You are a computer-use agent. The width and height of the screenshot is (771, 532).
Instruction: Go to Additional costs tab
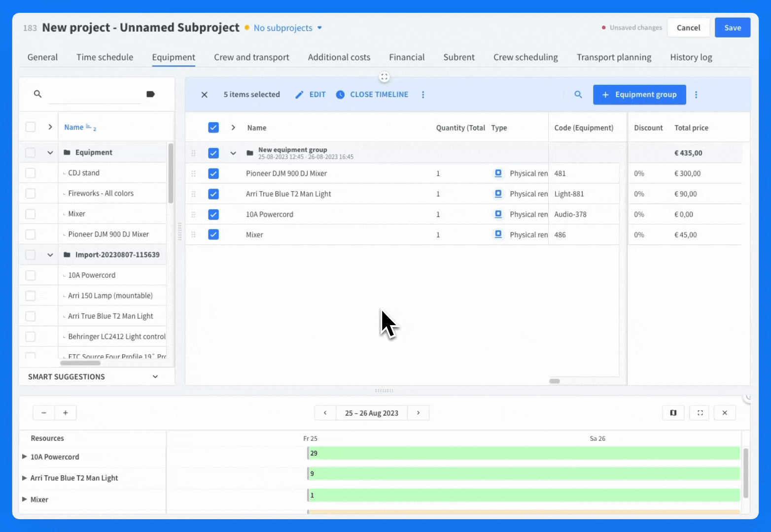click(x=339, y=57)
